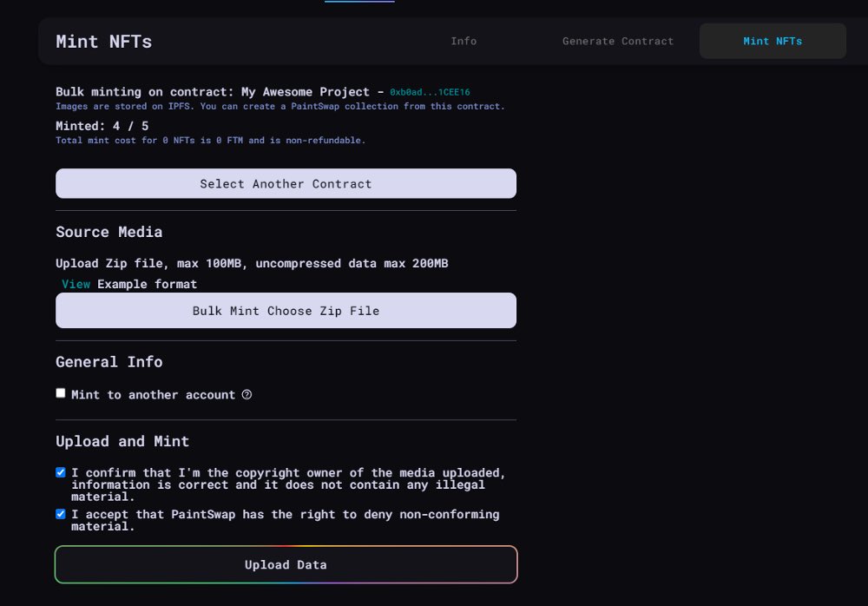Click Bulk Mint Choose Zip File button
This screenshot has height=606, width=868.
tap(286, 311)
